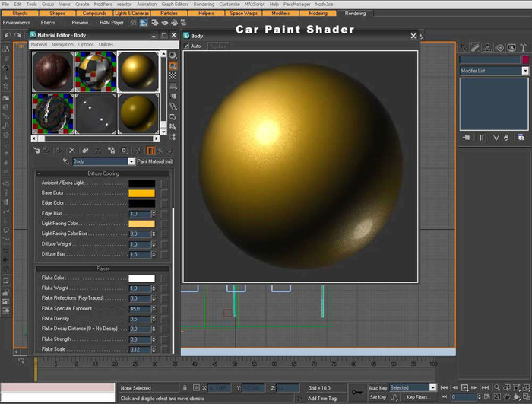Image resolution: width=532 pixels, height=404 pixels.
Task: Click the Undo arrow in the main toolbar
Action: point(8,35)
